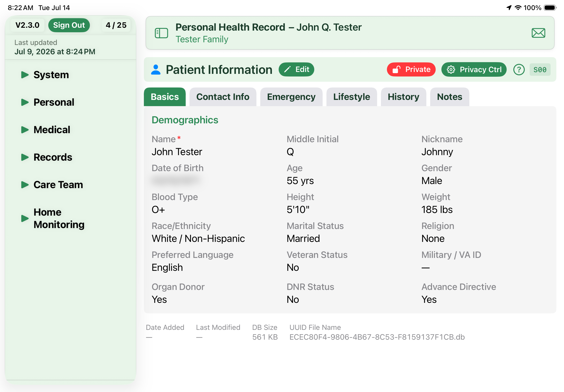
Task: Click the DB Size 561 KB value
Action: [x=265, y=337]
